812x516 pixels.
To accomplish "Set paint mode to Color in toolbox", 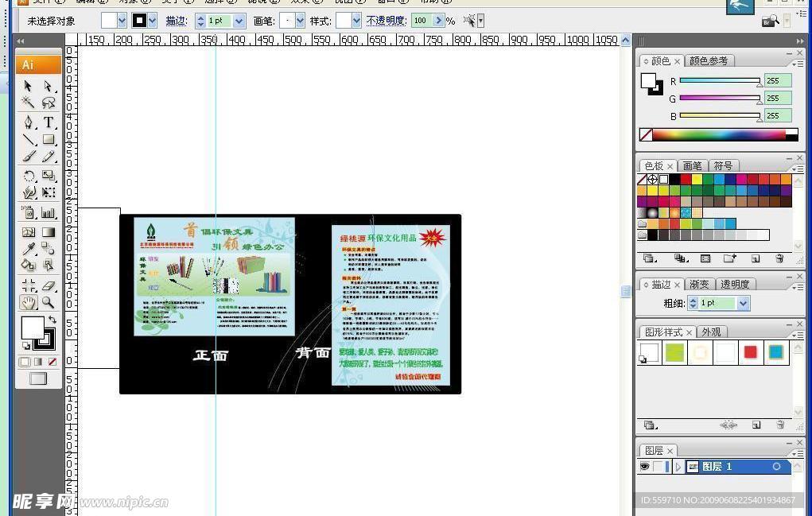I will coord(25,362).
